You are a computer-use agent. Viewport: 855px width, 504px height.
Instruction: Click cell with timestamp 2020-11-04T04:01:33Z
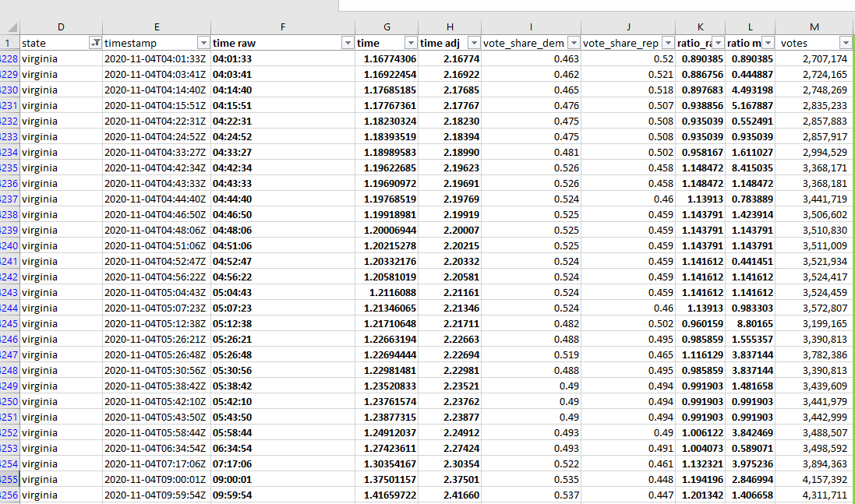click(x=157, y=59)
